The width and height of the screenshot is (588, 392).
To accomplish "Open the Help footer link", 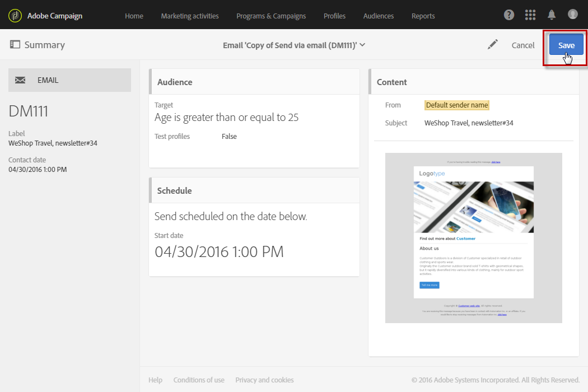I will (155, 380).
